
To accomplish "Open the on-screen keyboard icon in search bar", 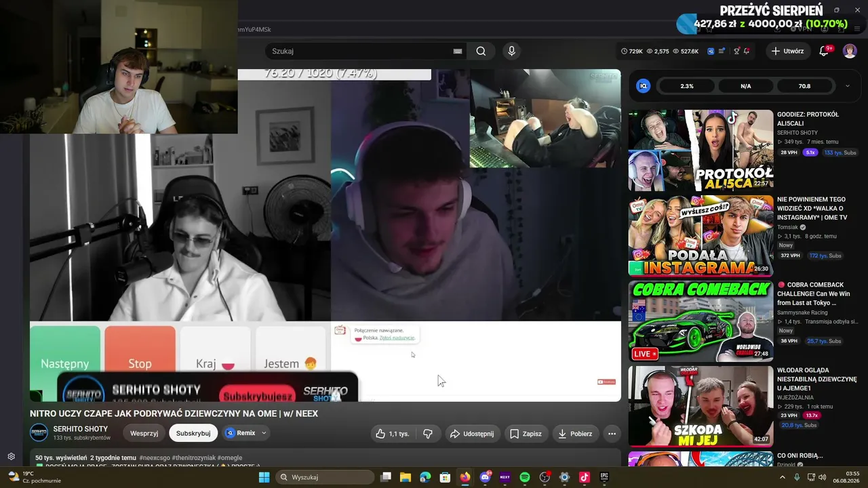I will [458, 51].
